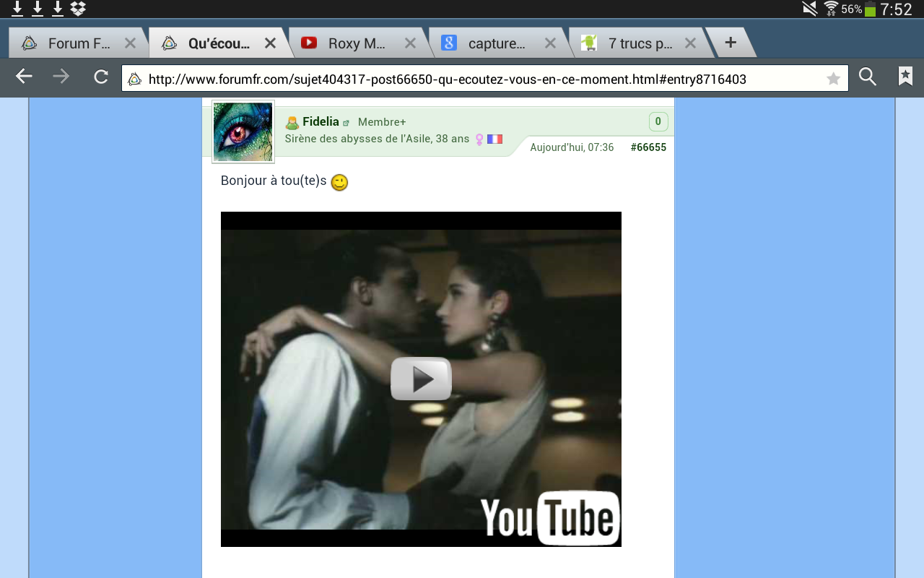This screenshot has width=924, height=578.
Task: Close the capture... tab
Action: pos(550,43)
